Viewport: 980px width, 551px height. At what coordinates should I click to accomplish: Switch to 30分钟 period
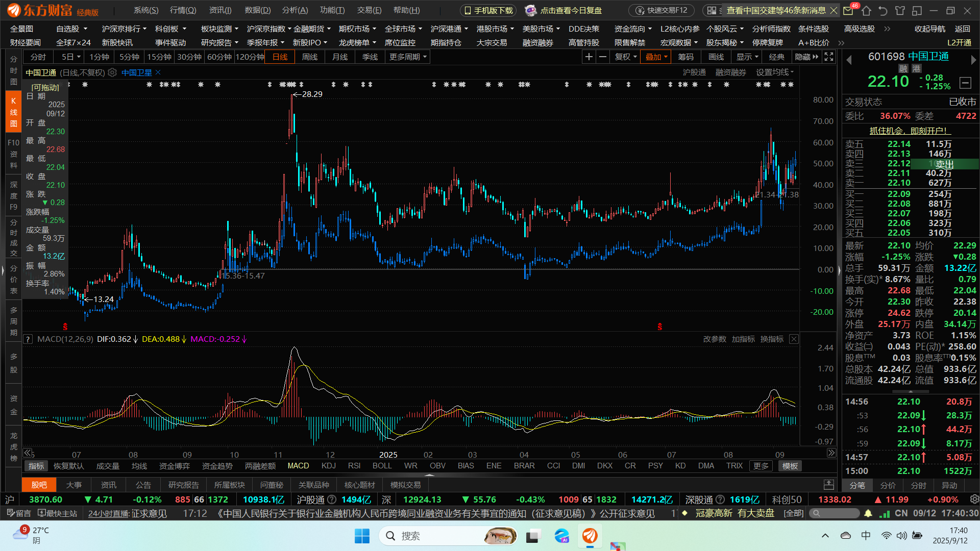coord(189,57)
